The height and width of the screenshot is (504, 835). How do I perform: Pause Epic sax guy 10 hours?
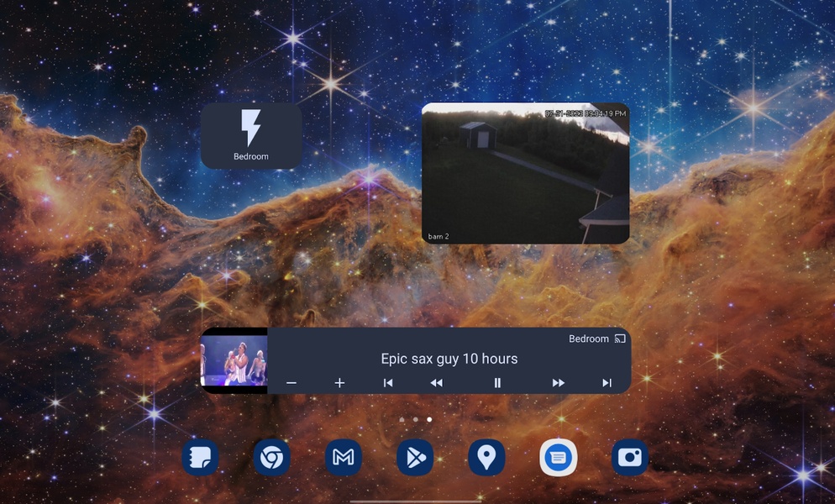[x=497, y=383]
